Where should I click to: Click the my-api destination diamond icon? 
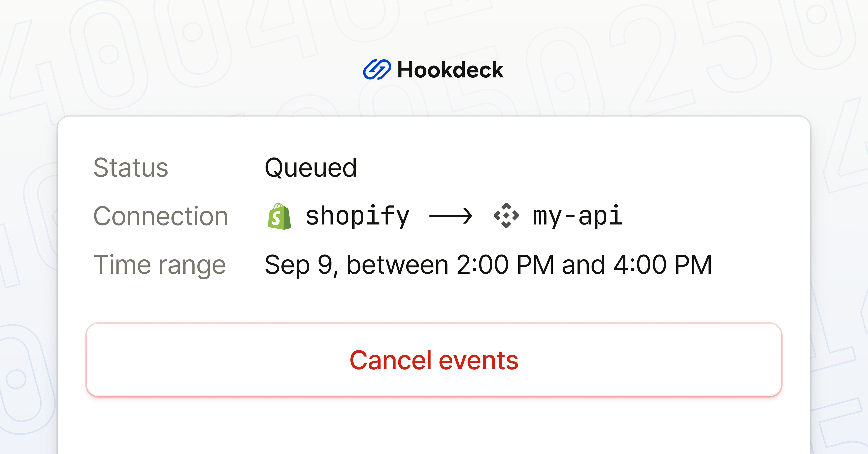pyautogui.click(x=506, y=215)
